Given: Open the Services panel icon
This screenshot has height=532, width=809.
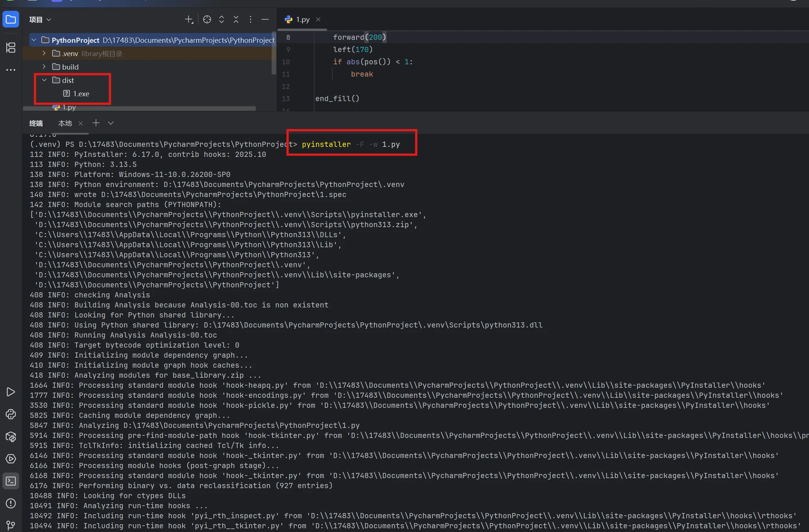Looking at the screenshot, I should (x=11, y=459).
